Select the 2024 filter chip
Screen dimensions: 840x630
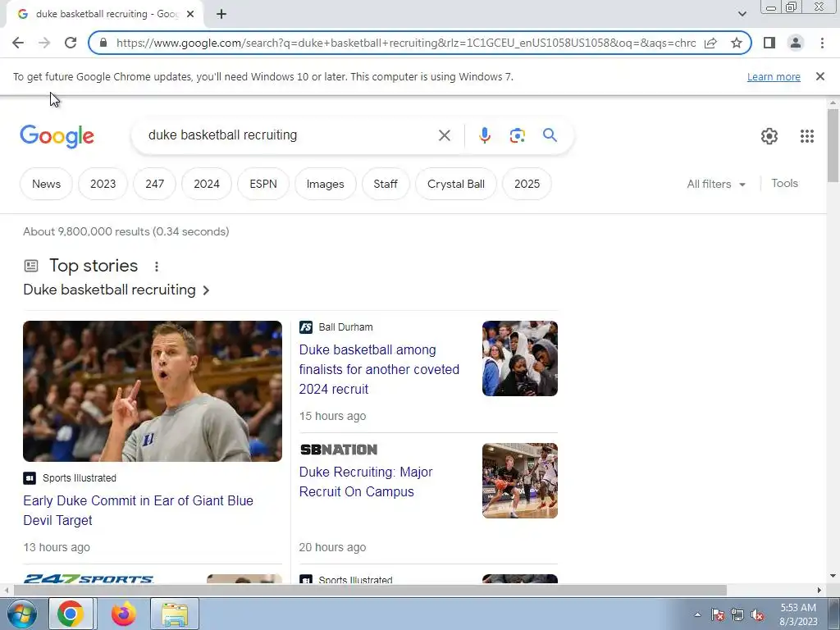[206, 184]
